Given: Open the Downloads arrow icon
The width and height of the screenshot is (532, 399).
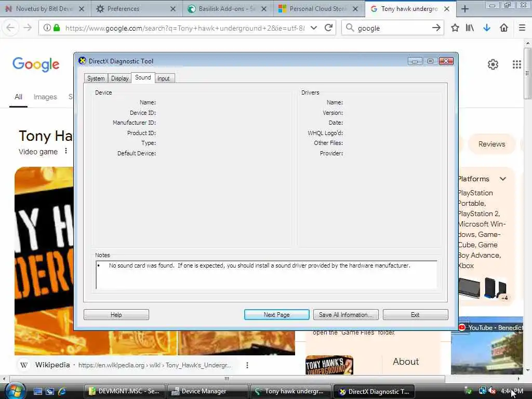Looking at the screenshot, I should click(x=486, y=28).
